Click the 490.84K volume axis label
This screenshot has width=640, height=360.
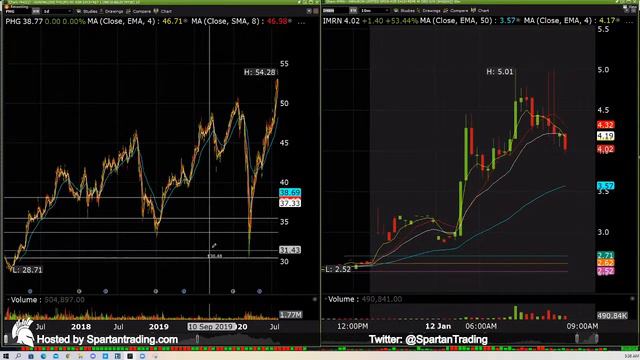[x=611, y=316]
